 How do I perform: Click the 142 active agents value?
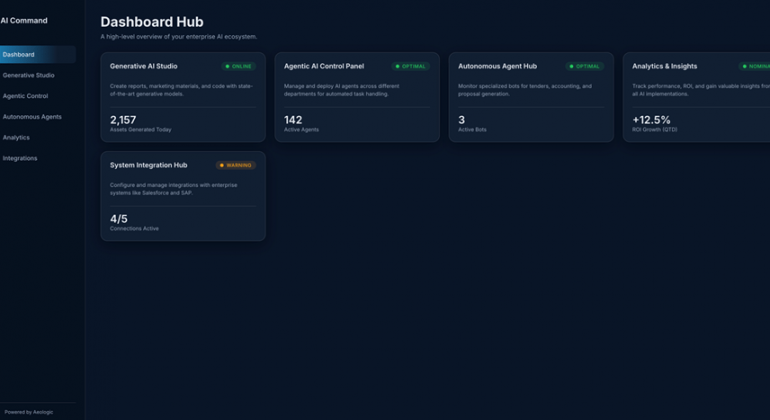(x=293, y=120)
